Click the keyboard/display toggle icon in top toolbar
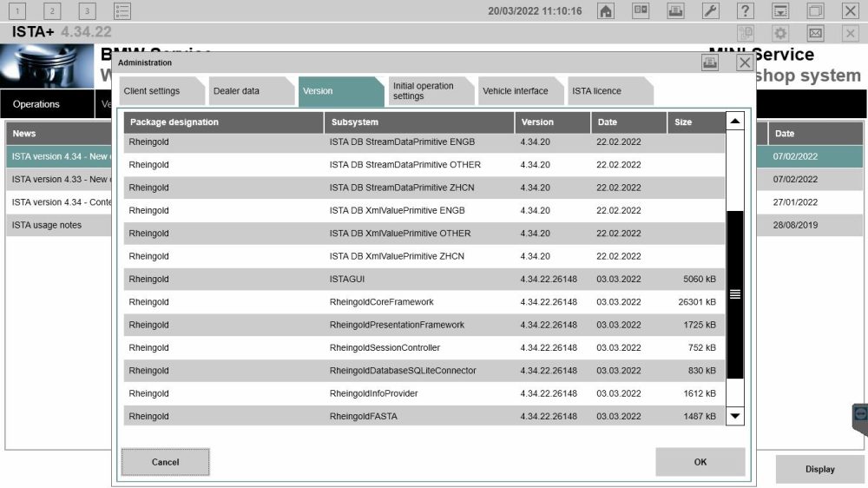The width and height of the screenshot is (868, 488). (780, 10)
